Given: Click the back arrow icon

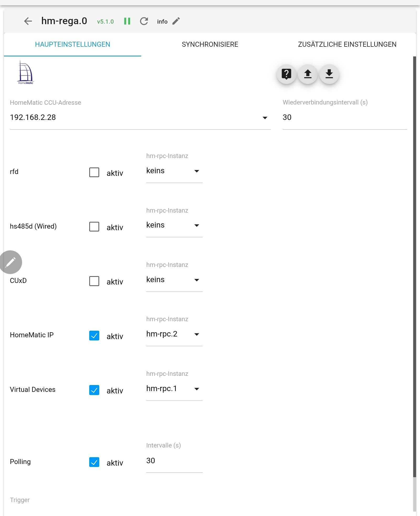Looking at the screenshot, I should pyautogui.click(x=28, y=21).
